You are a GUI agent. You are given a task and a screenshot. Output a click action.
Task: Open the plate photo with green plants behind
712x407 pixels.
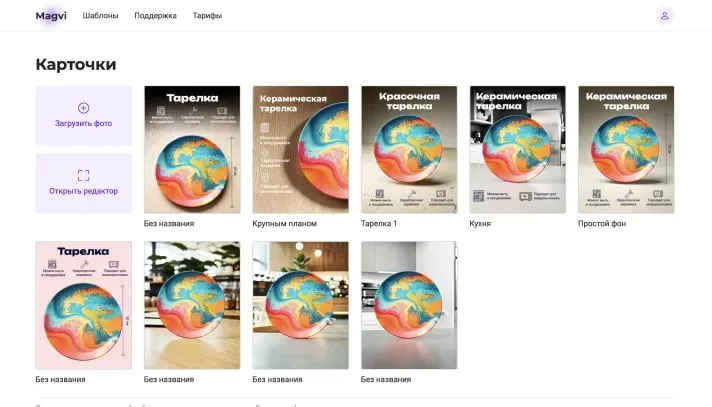tap(192, 305)
